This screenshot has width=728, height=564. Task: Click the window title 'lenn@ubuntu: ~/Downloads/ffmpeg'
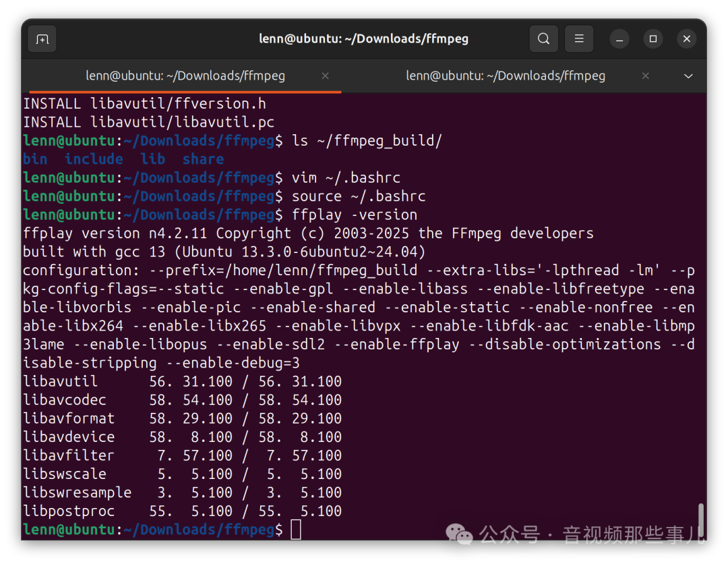pos(363,38)
